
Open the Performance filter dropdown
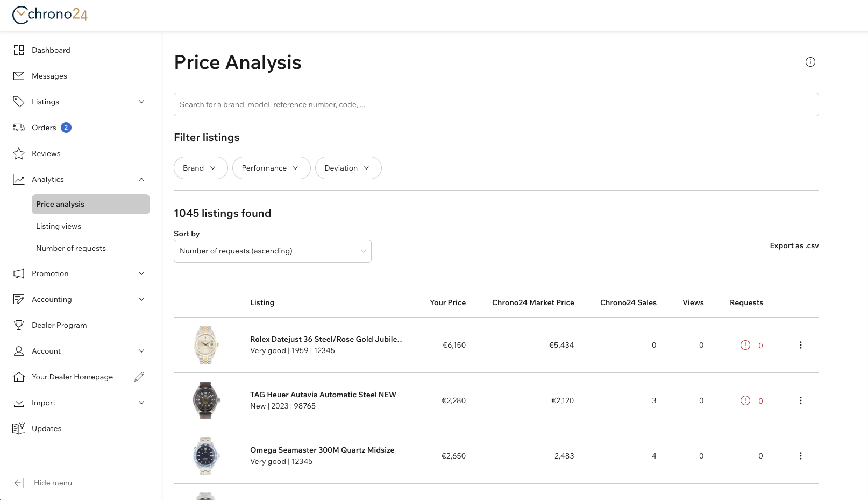pyautogui.click(x=271, y=168)
